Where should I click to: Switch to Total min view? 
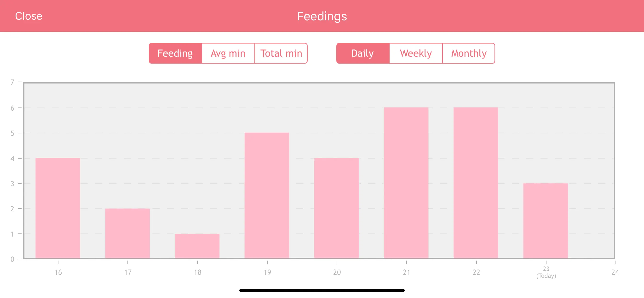281,53
